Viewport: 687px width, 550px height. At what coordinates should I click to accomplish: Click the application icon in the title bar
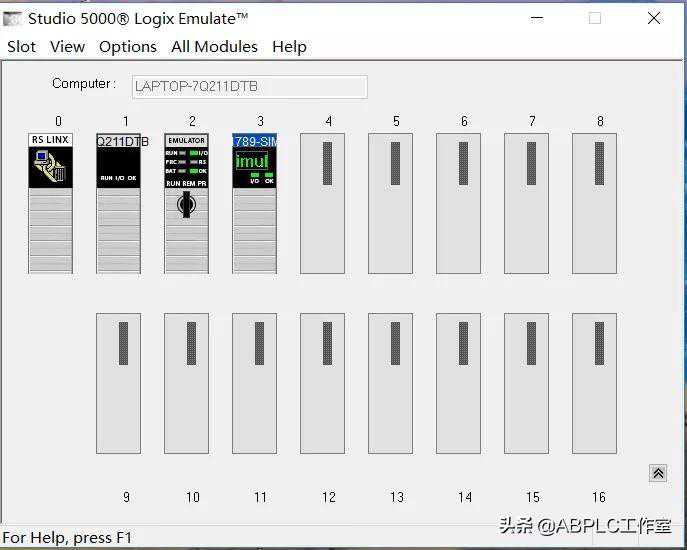point(13,18)
